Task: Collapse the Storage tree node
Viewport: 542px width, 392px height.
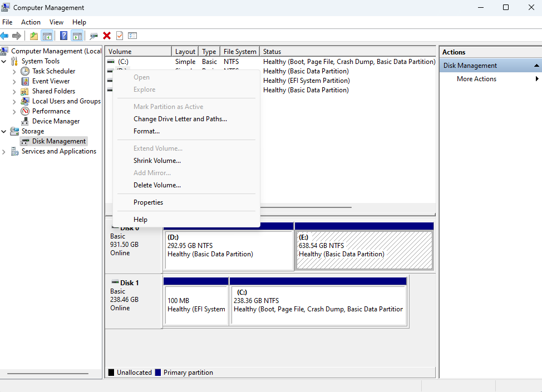Action: click(x=4, y=131)
